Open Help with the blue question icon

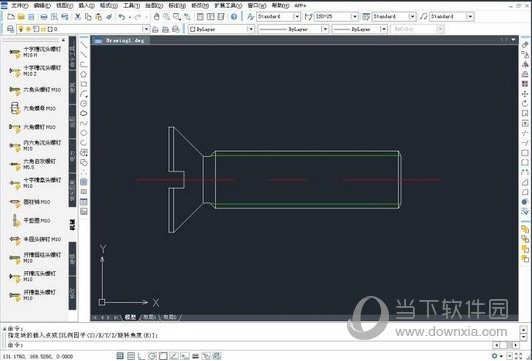click(x=234, y=17)
